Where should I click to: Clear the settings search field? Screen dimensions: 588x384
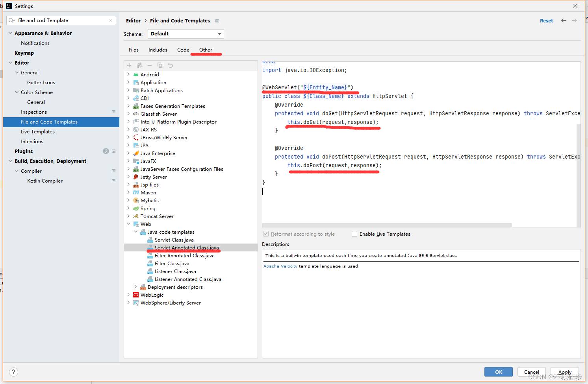point(111,20)
